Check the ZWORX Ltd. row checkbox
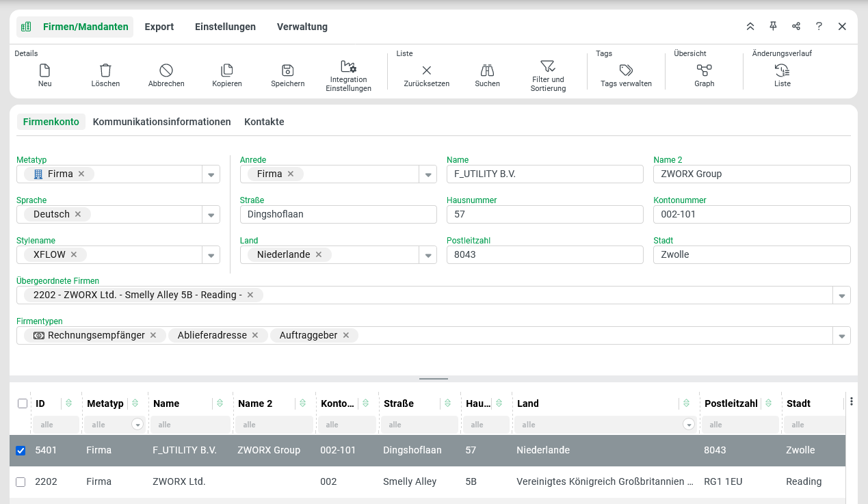 point(21,482)
